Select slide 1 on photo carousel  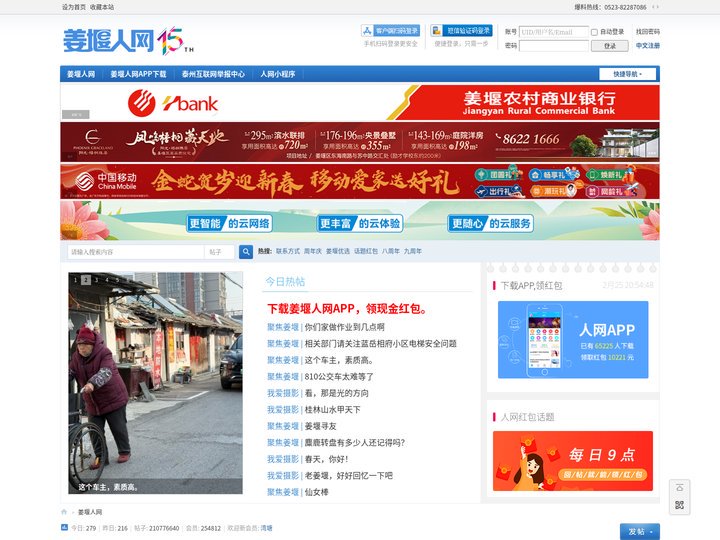[75, 280]
